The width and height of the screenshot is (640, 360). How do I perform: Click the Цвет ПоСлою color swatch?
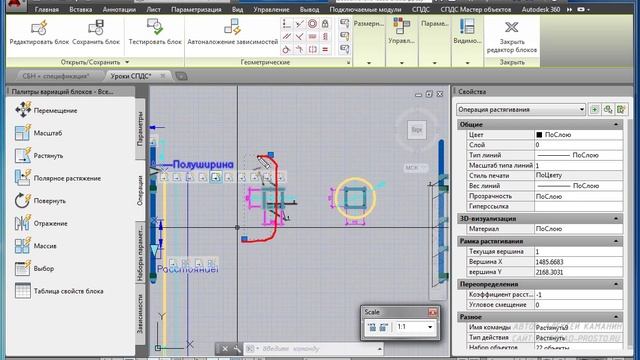[539, 134]
